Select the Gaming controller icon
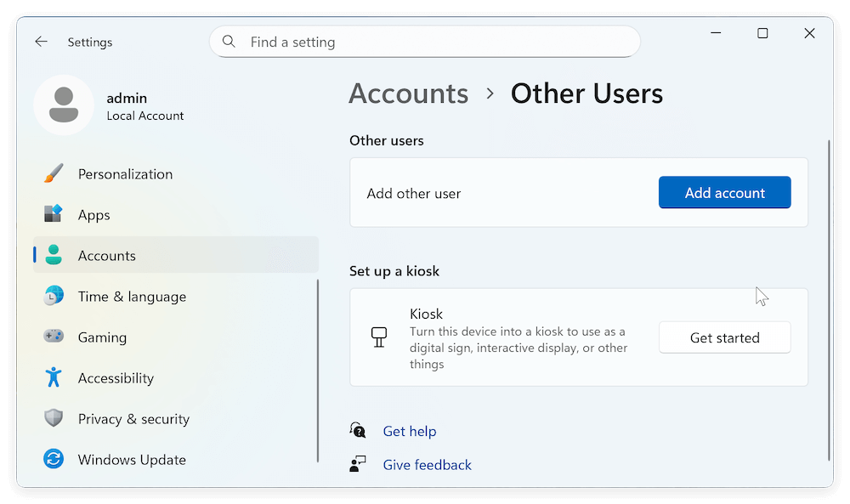Viewport: 850px width, 504px height. (54, 337)
